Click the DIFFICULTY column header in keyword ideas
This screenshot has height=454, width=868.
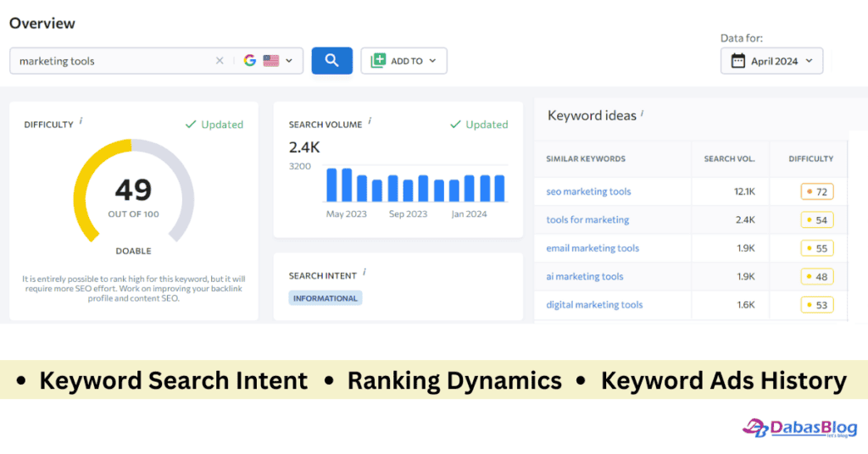click(811, 158)
